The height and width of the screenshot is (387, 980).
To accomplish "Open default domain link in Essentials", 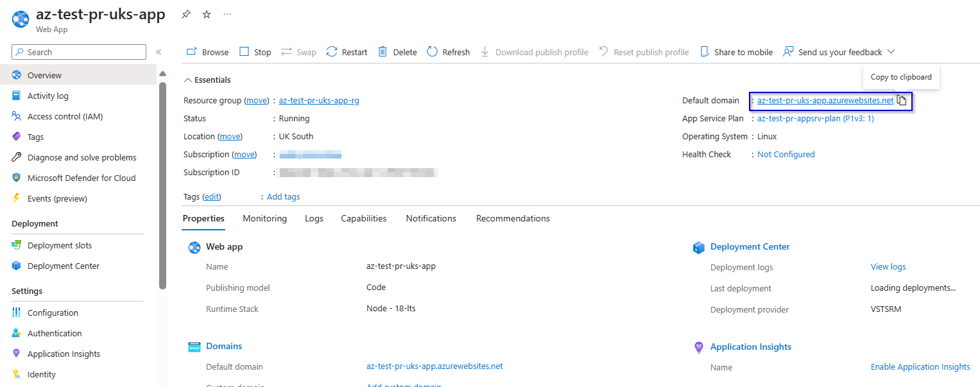I will (825, 100).
